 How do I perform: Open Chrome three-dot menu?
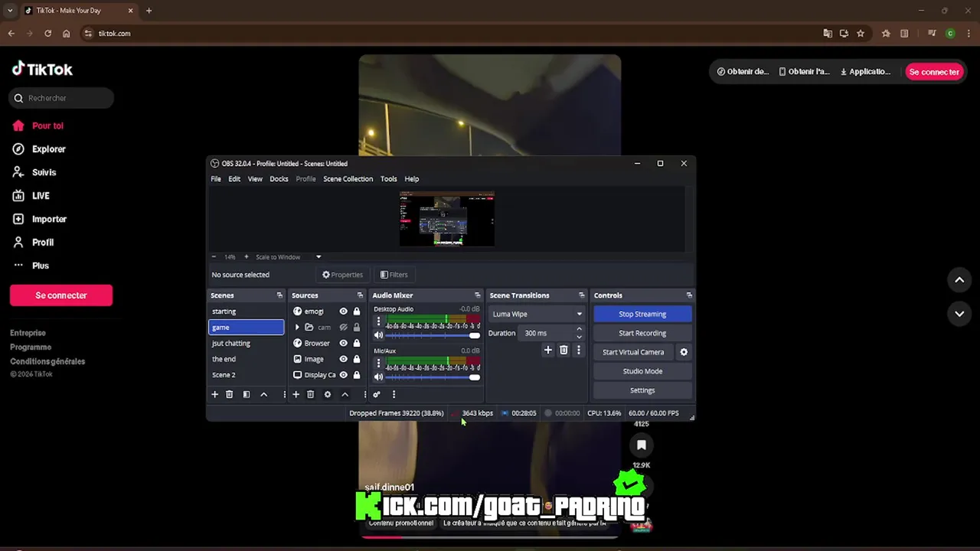pos(969,34)
